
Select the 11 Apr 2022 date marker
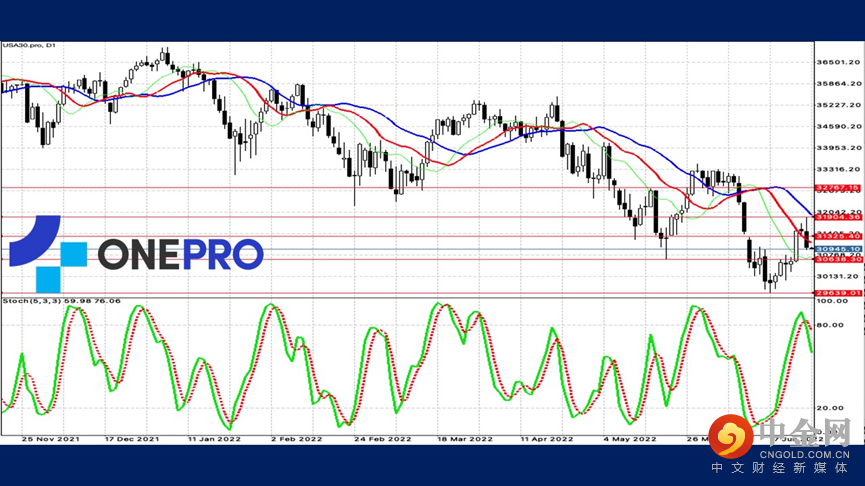[549, 438]
